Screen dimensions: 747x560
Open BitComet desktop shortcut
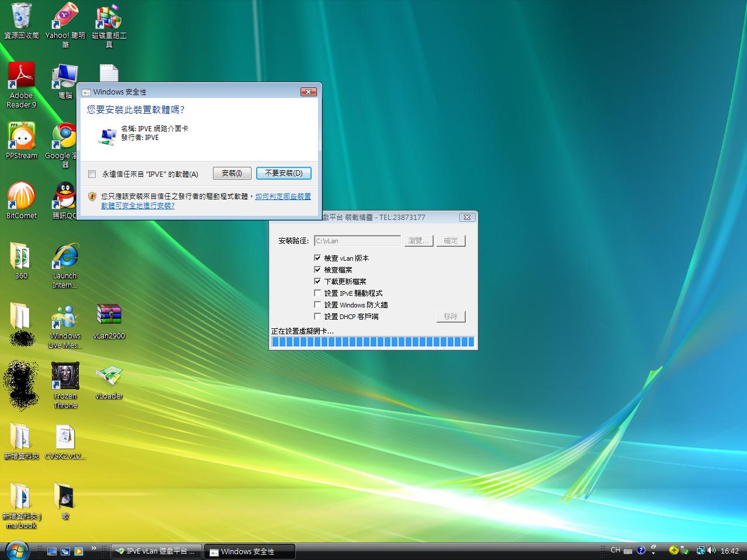[22, 197]
